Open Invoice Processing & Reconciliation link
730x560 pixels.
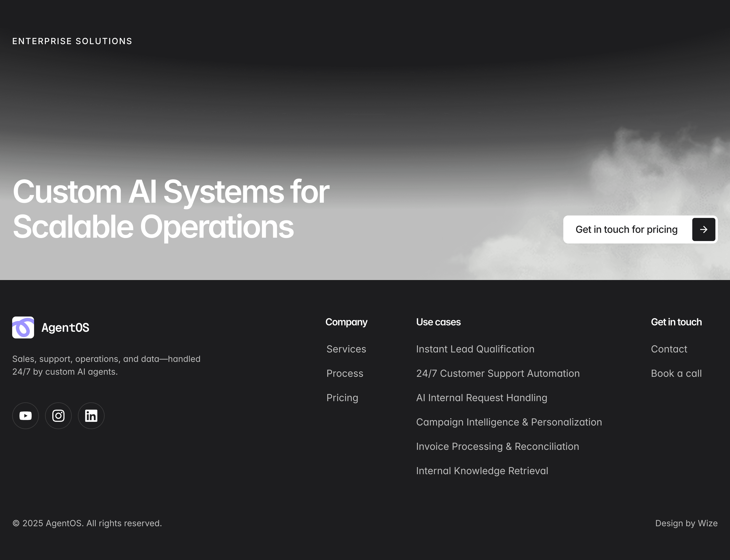(497, 446)
